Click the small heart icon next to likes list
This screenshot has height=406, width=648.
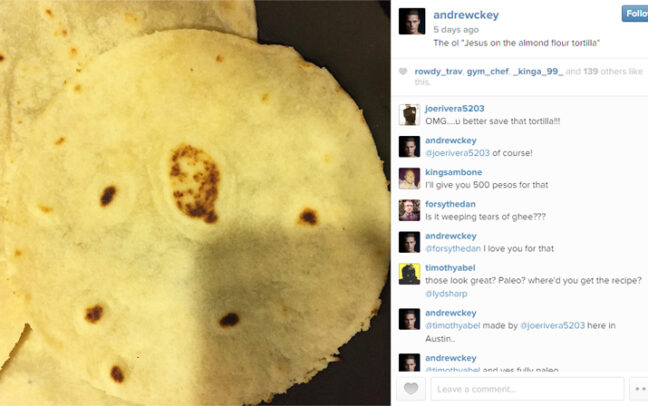(403, 72)
